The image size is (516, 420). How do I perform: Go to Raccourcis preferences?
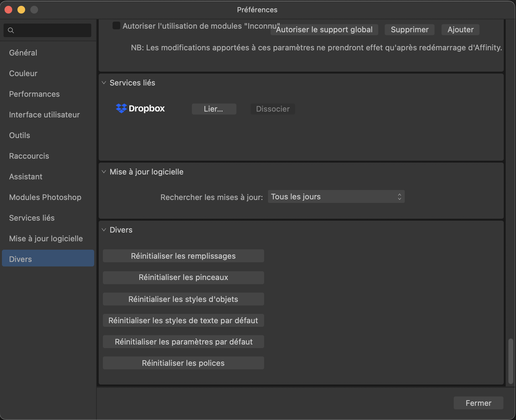click(29, 156)
